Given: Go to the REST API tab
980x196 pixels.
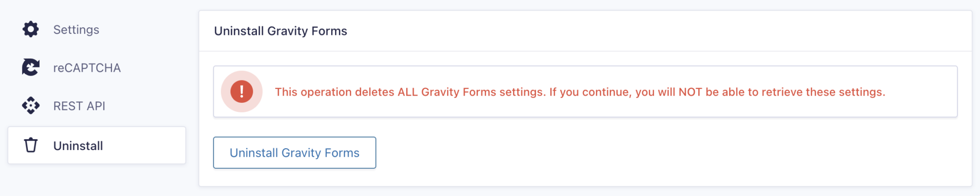Looking at the screenshot, I should point(79,106).
